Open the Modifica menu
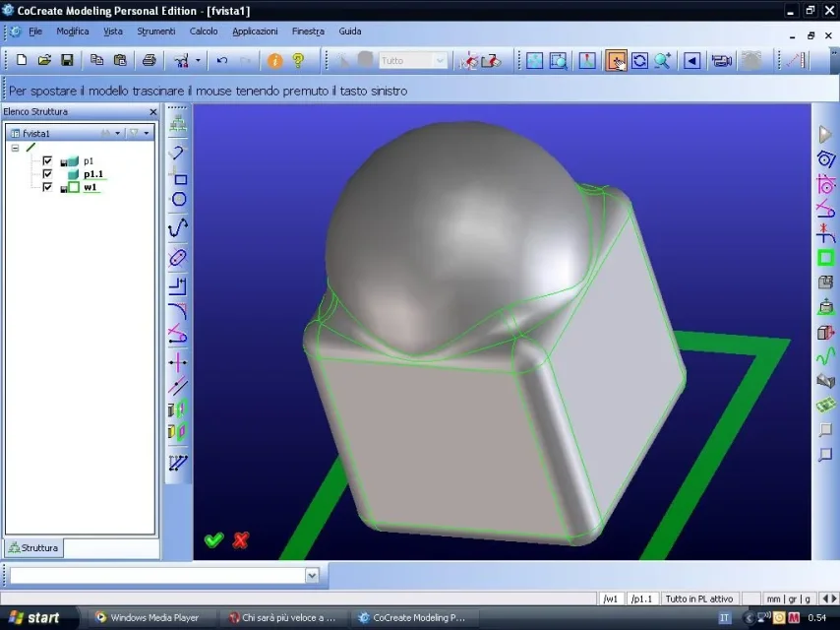The width and height of the screenshot is (840, 630). pyautogui.click(x=73, y=31)
